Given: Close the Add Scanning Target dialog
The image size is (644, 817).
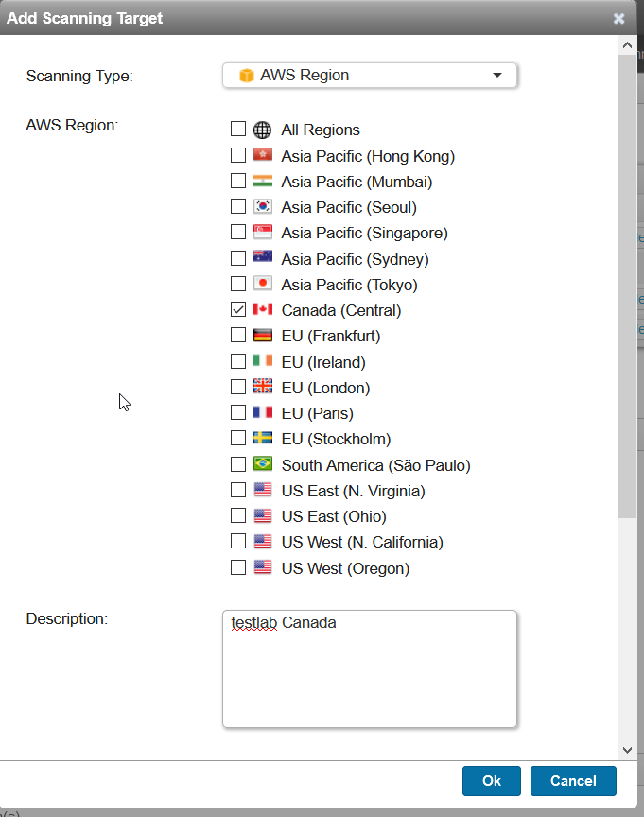Looking at the screenshot, I should [x=618, y=18].
